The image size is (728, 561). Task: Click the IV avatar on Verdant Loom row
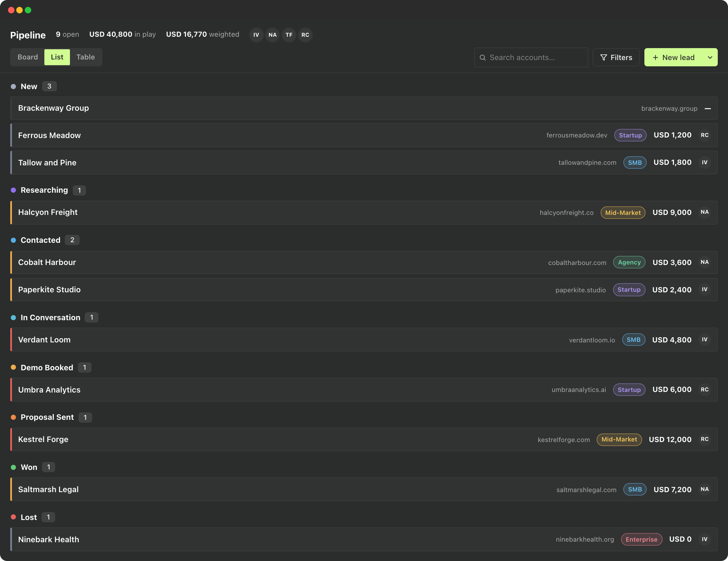point(704,340)
